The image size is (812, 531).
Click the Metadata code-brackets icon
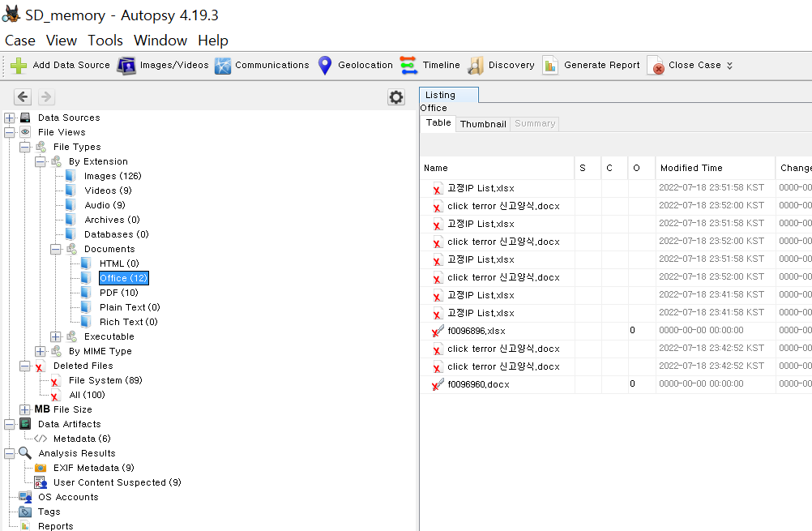pos(41,439)
